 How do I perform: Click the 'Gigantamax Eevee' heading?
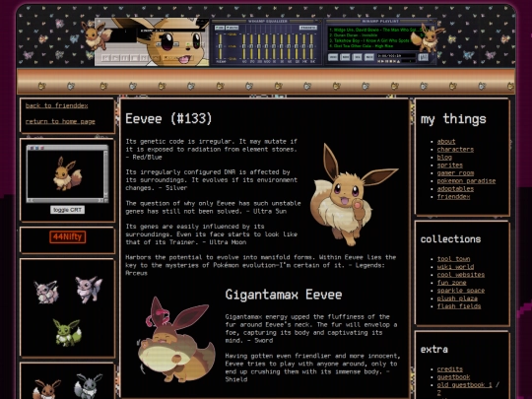pyautogui.click(x=284, y=295)
